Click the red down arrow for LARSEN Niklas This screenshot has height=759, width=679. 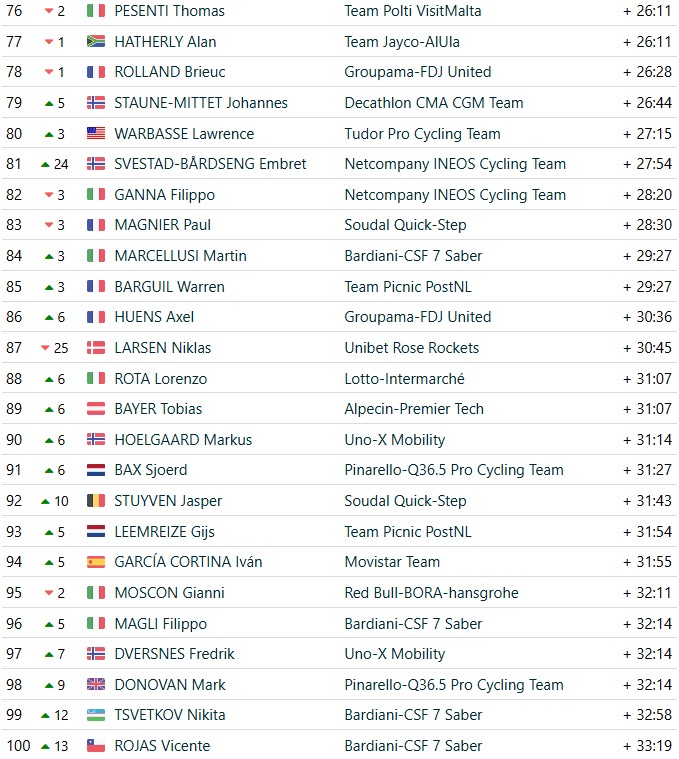45,348
